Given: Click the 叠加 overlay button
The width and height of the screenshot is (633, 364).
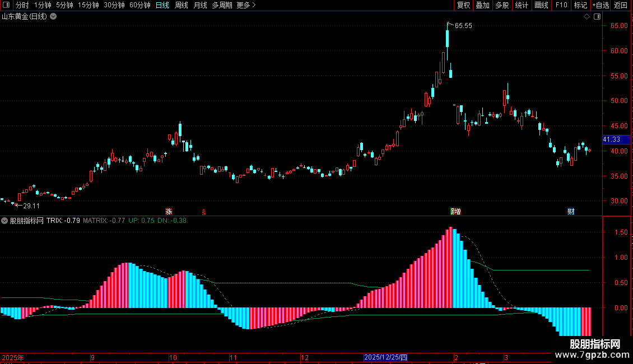Looking at the screenshot, I should 482,5.
